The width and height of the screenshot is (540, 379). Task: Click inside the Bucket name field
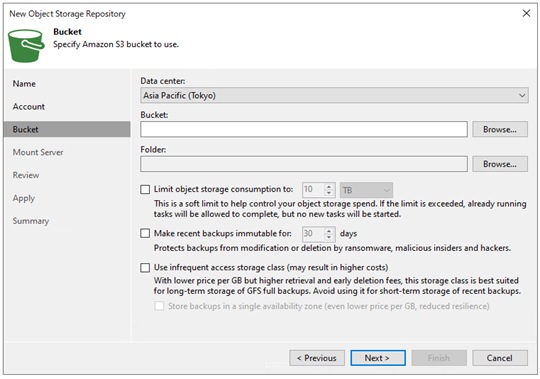click(304, 129)
